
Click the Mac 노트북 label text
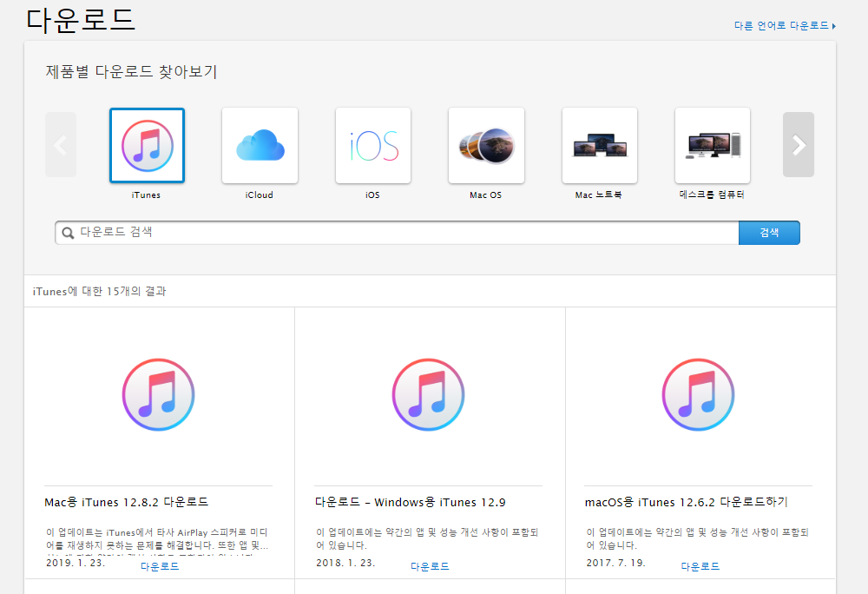click(x=598, y=195)
